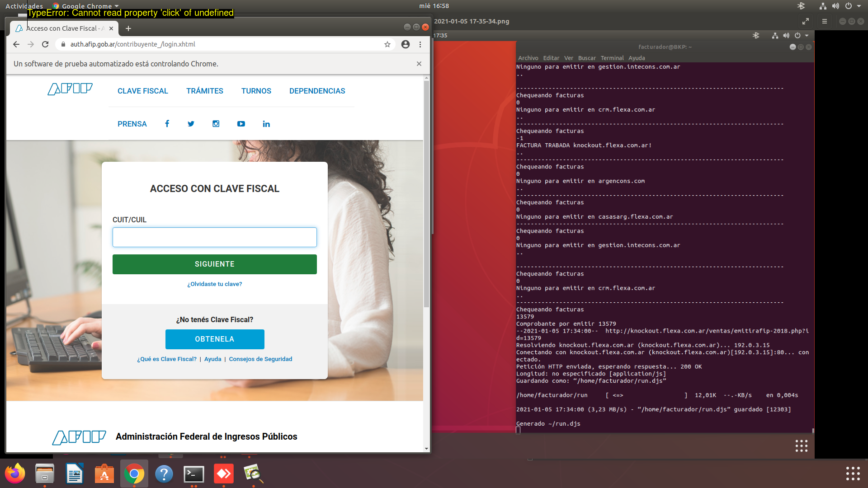Open a new Chrome tab
Image resolution: width=868 pixels, height=488 pixels.
pos(128,28)
